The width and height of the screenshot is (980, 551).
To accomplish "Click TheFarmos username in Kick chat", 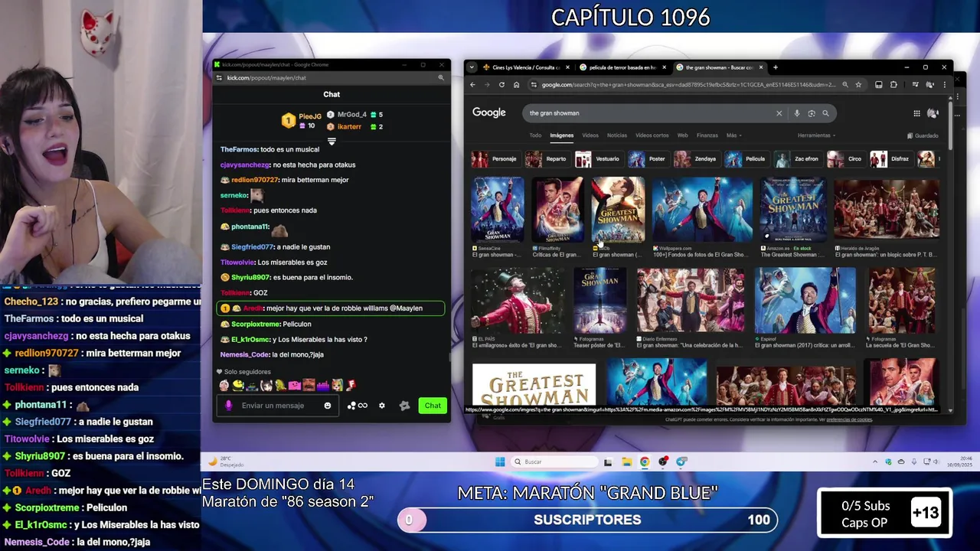I will pyautogui.click(x=239, y=149).
